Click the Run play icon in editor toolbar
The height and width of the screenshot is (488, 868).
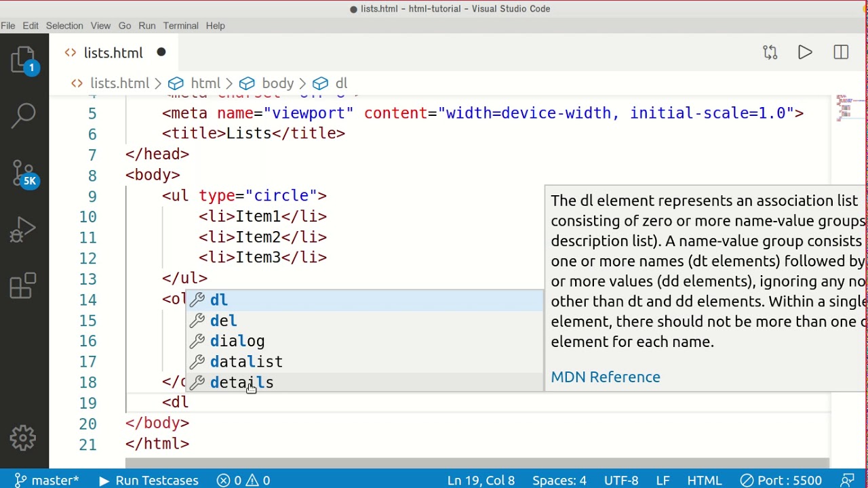tap(805, 53)
